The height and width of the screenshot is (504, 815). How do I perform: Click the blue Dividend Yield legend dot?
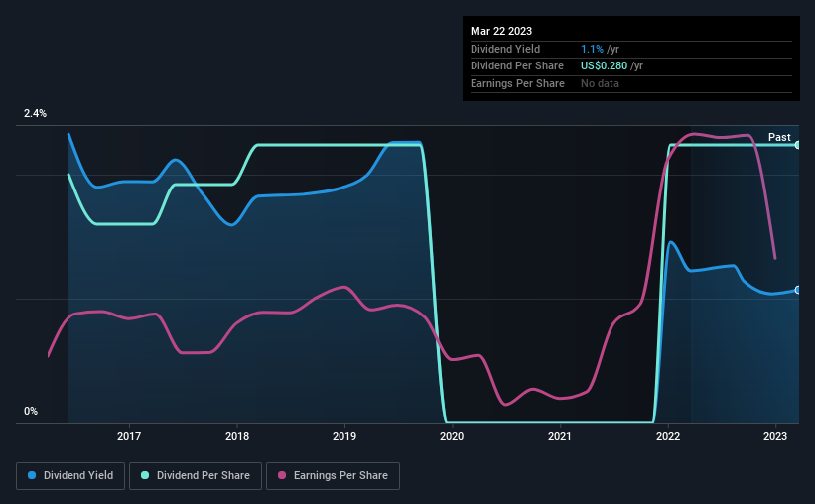click(x=32, y=475)
